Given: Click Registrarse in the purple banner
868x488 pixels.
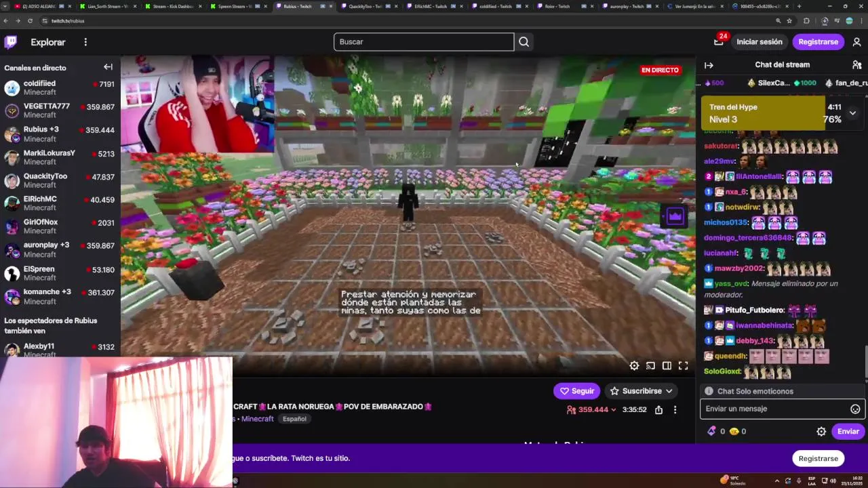Looking at the screenshot, I should pos(818,459).
